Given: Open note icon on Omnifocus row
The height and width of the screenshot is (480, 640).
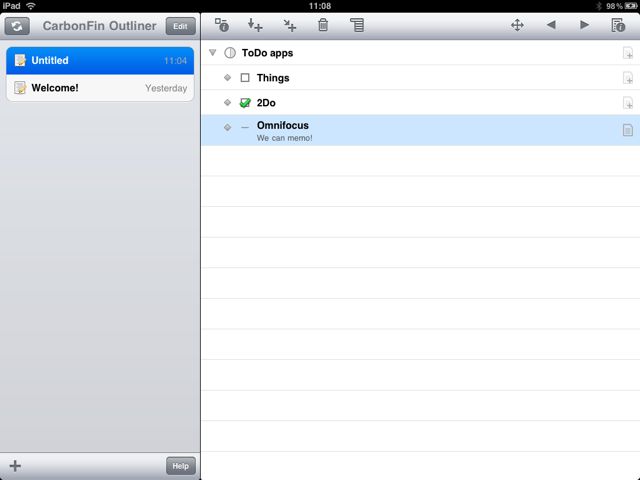Looking at the screenshot, I should pos(628,130).
